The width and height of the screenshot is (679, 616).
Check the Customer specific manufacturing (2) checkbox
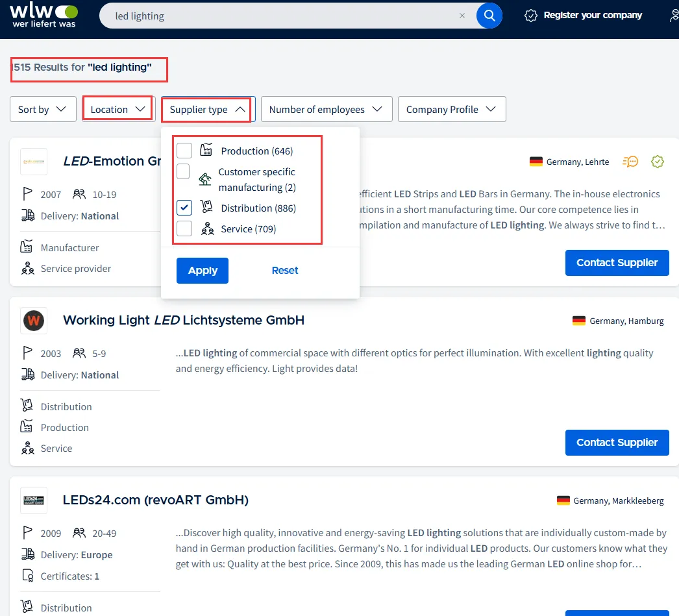[183, 171]
